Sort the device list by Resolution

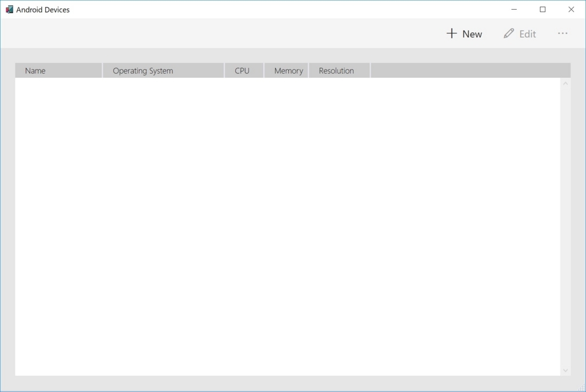[339, 70]
